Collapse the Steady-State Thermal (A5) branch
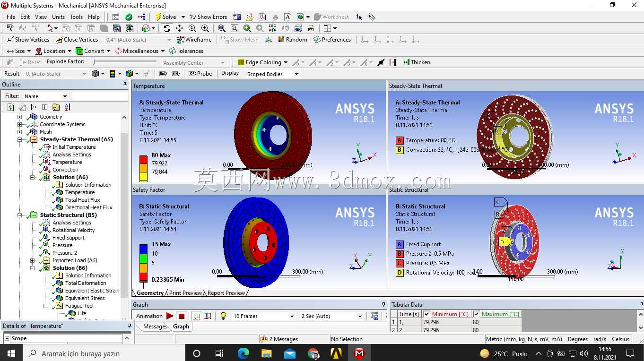 coord(20,139)
